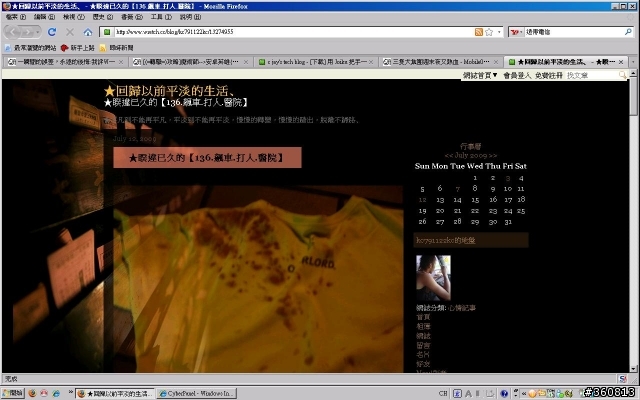Open the Windows 開始 Start button
This screenshot has width=640, height=400.
click(13, 393)
